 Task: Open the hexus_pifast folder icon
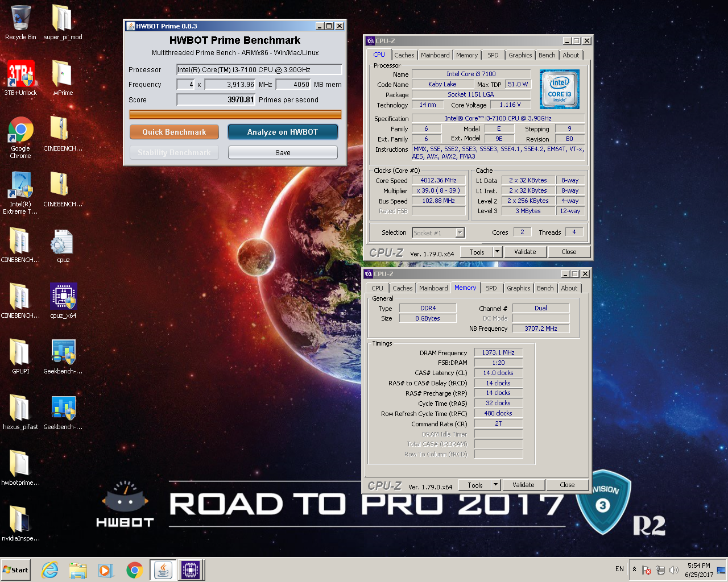click(20, 413)
